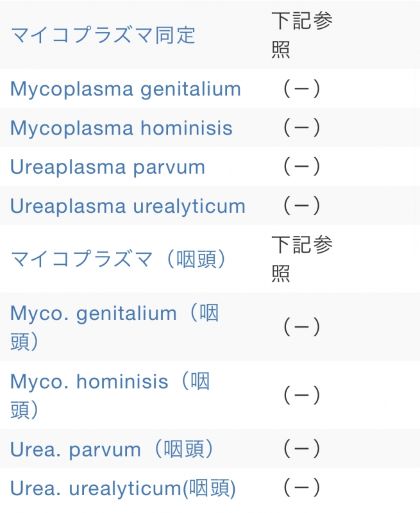
Task: Click the negative result for Mycoplasma genitalium
Action: [301, 88]
